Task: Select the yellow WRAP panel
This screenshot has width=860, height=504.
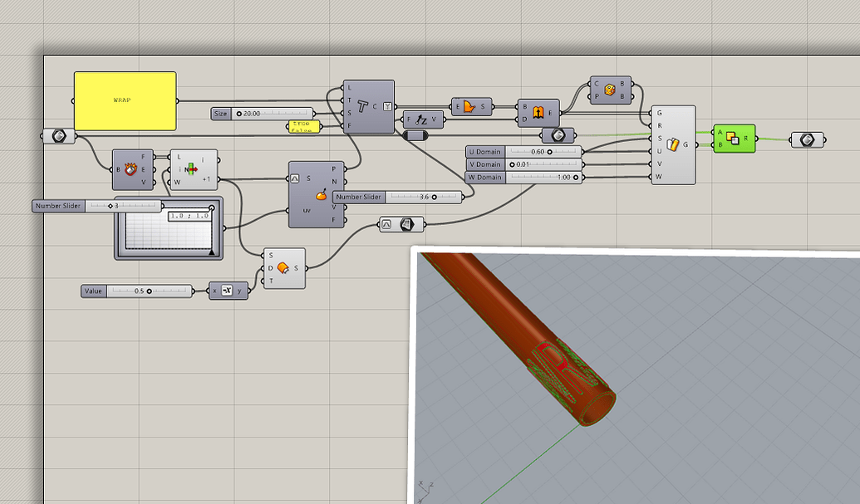Action: (125, 100)
